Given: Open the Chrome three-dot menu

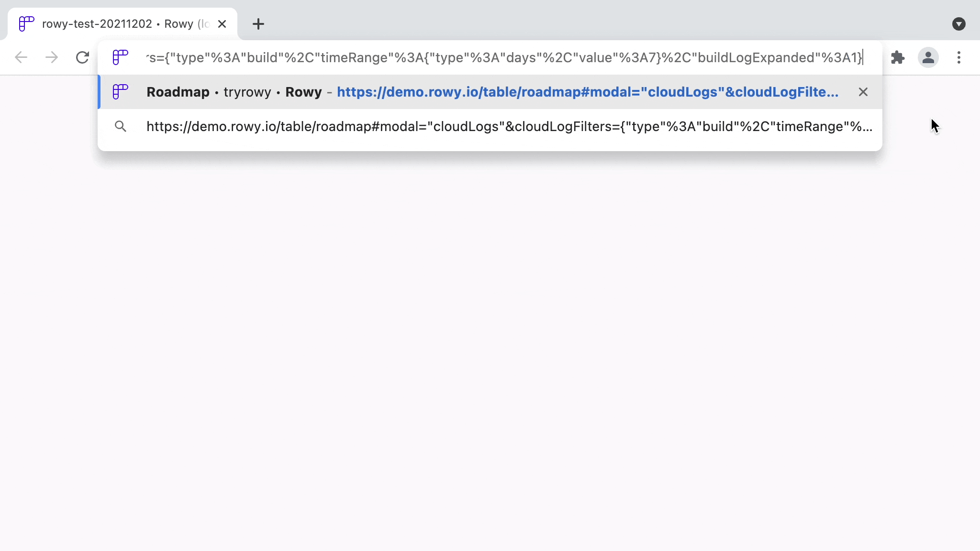Looking at the screenshot, I should [x=959, y=57].
